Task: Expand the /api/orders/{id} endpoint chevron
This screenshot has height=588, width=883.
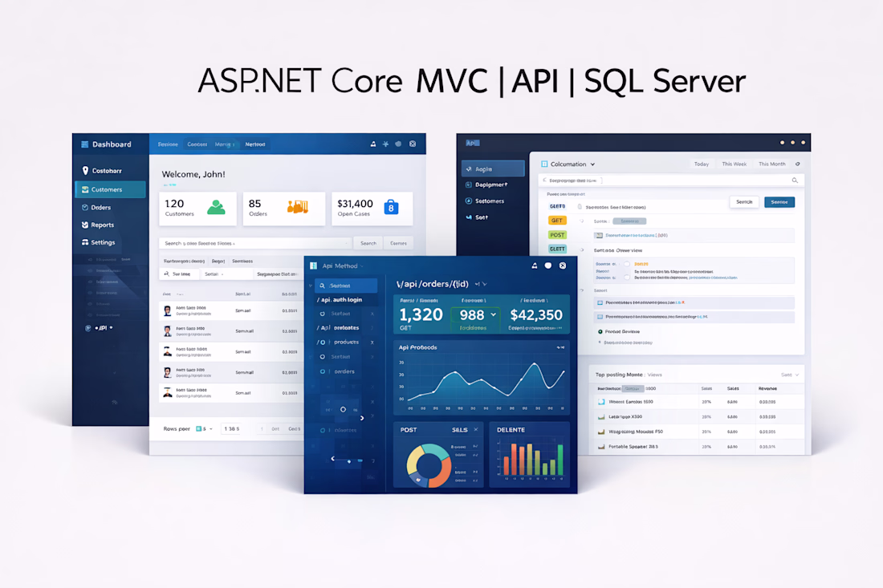Action: pos(484,284)
